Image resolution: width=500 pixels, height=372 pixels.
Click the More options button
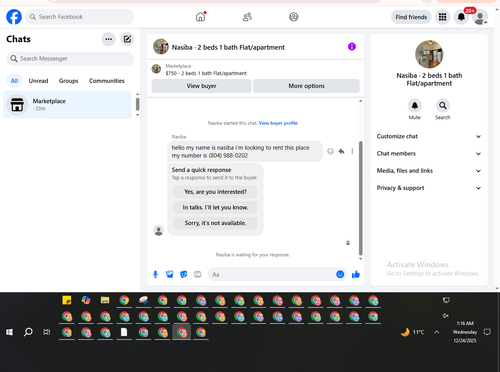click(x=306, y=86)
